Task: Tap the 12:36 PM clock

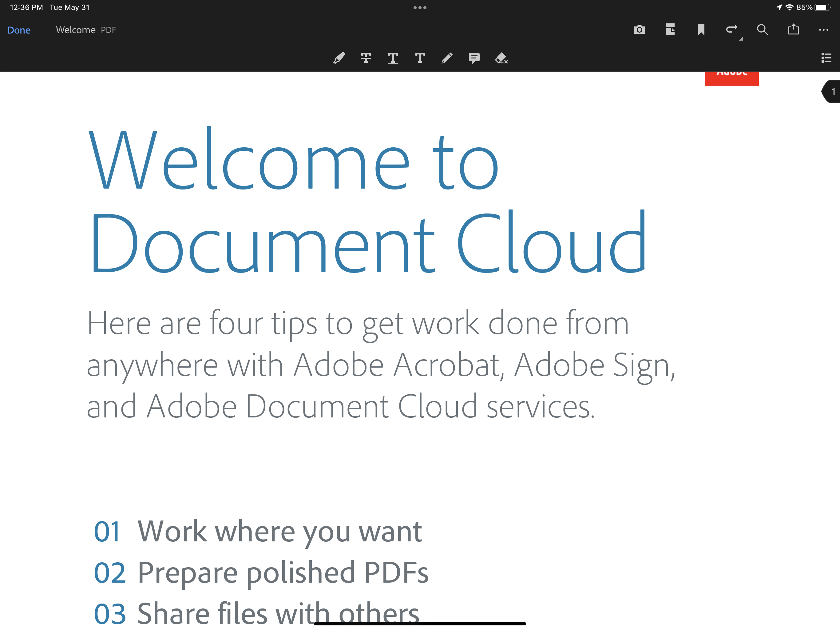Action: (x=26, y=8)
